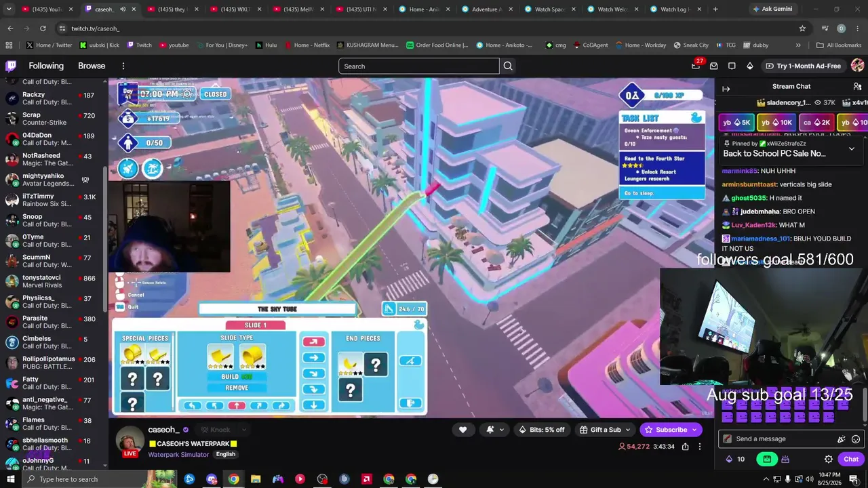Open iiTzTimmy's channel in the sidebar
Image resolution: width=868 pixels, height=488 pixels.
coord(54,200)
